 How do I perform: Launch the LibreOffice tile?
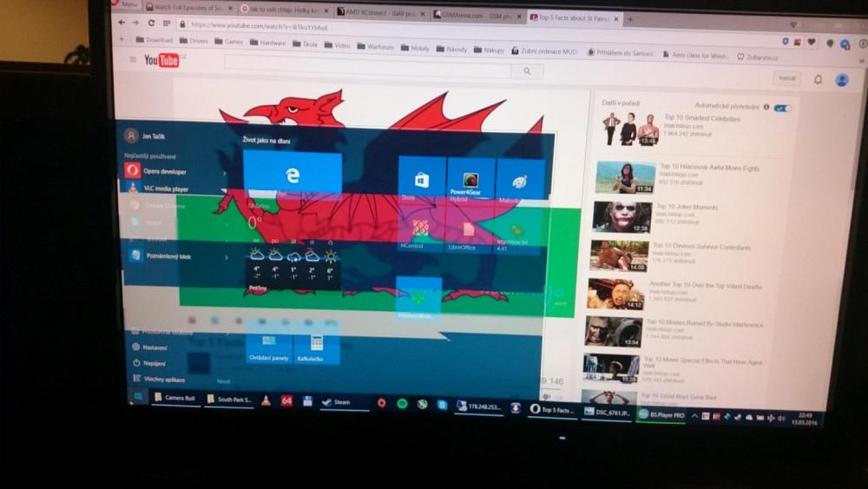coord(469,230)
